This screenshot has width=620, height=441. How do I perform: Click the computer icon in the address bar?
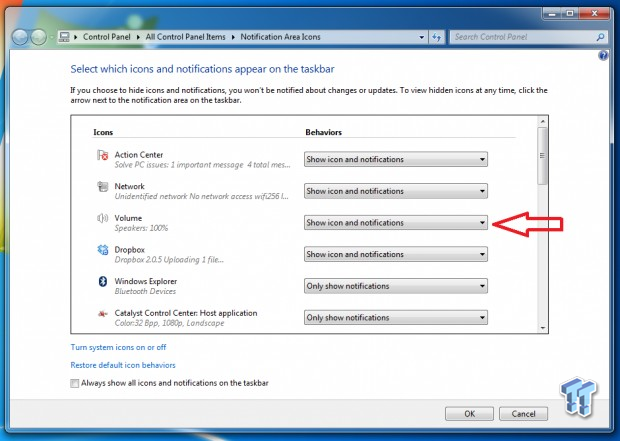(x=64, y=37)
